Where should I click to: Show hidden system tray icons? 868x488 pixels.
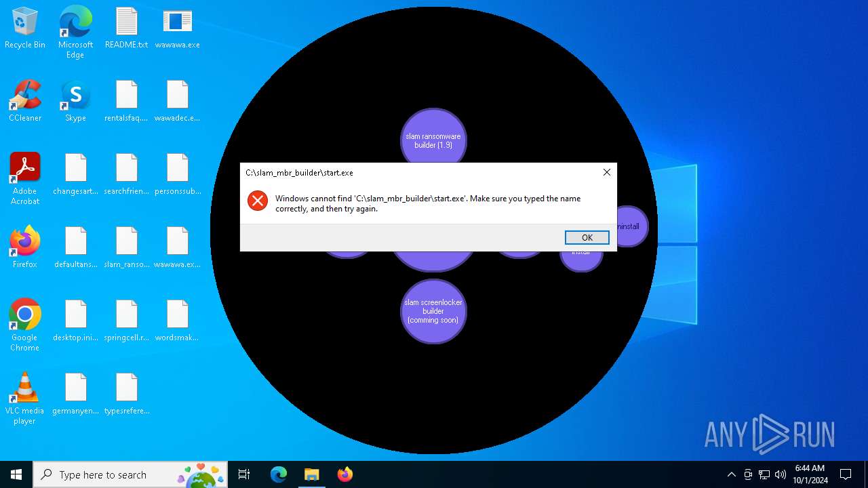(731, 474)
